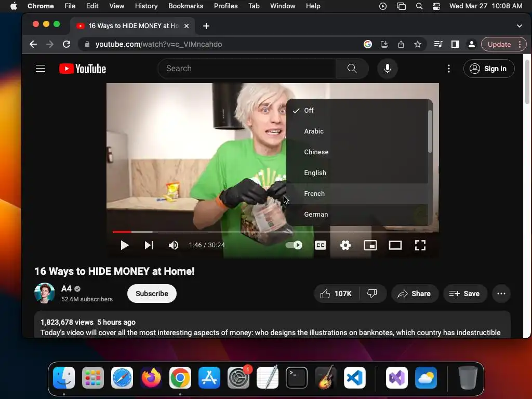Open Chrome profile icon
The image size is (532, 399).
pyautogui.click(x=472, y=44)
